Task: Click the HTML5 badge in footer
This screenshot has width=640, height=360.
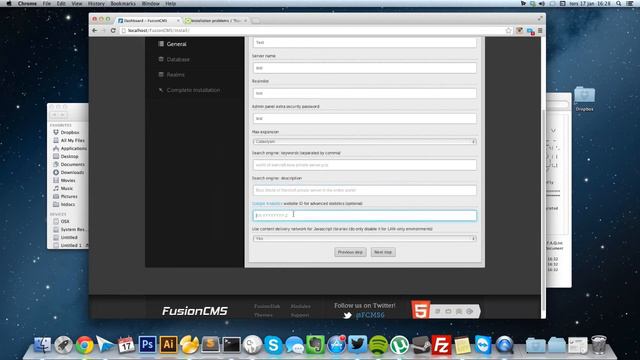Action: (x=420, y=310)
